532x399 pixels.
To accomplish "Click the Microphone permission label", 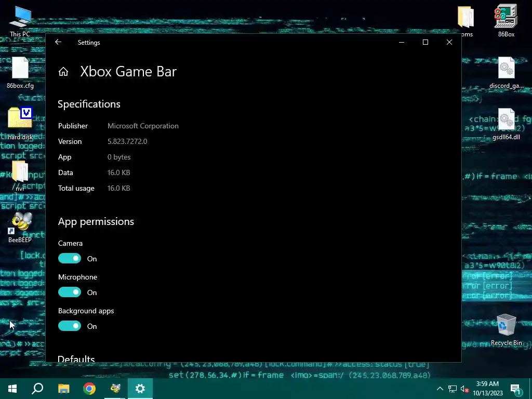I will pos(78,277).
